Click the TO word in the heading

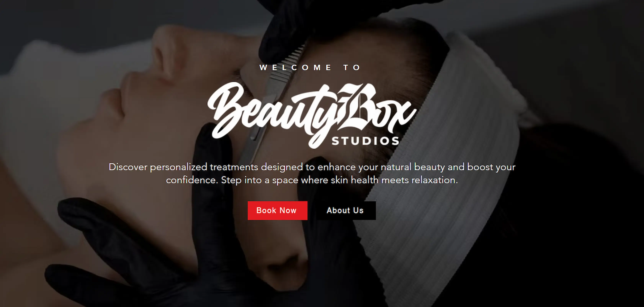click(352, 68)
